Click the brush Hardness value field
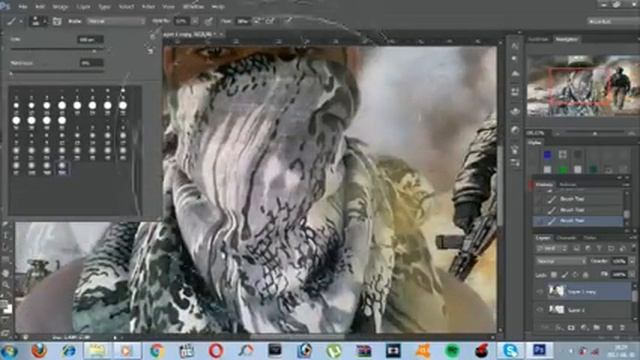This screenshot has height=360, width=640. pyautogui.click(x=92, y=63)
